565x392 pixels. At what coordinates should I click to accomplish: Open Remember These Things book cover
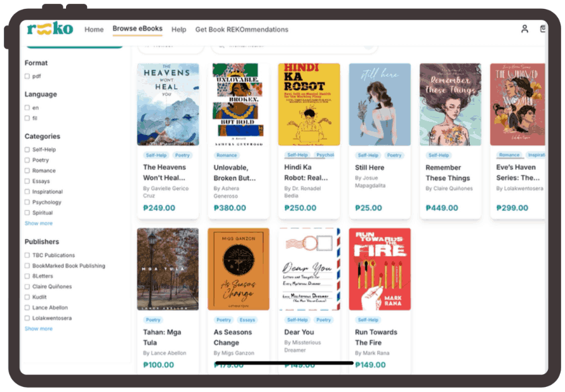click(x=451, y=105)
